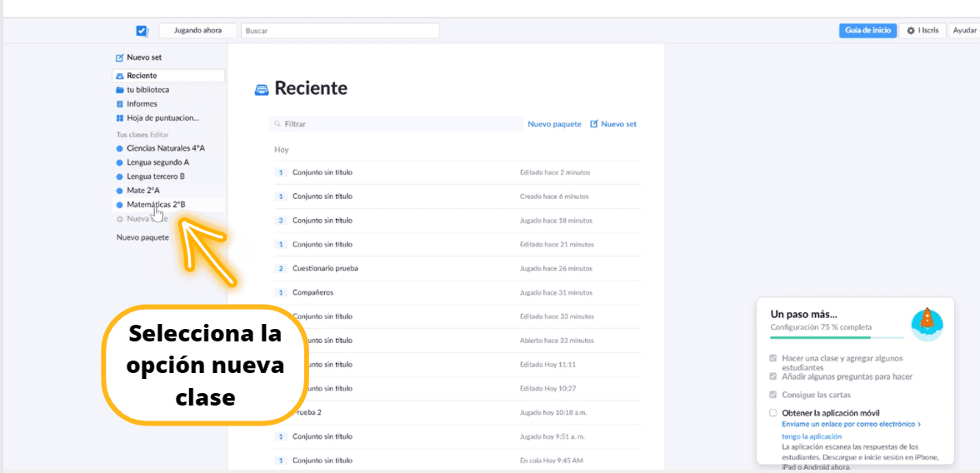
Task: Click the setup progress bar at 75%
Action: [837, 337]
